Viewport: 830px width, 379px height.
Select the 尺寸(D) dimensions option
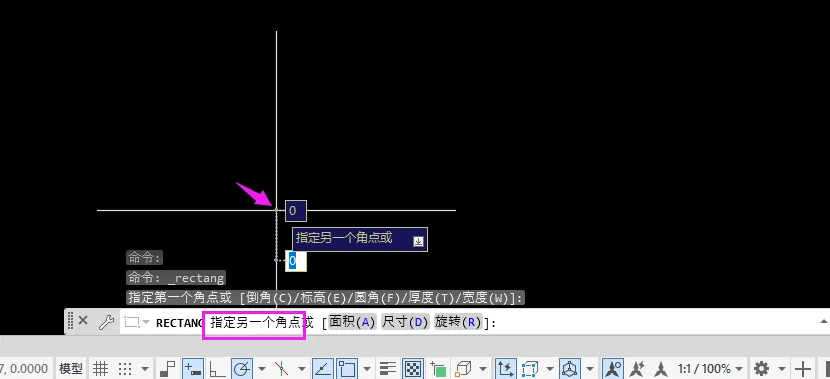pyautogui.click(x=405, y=322)
